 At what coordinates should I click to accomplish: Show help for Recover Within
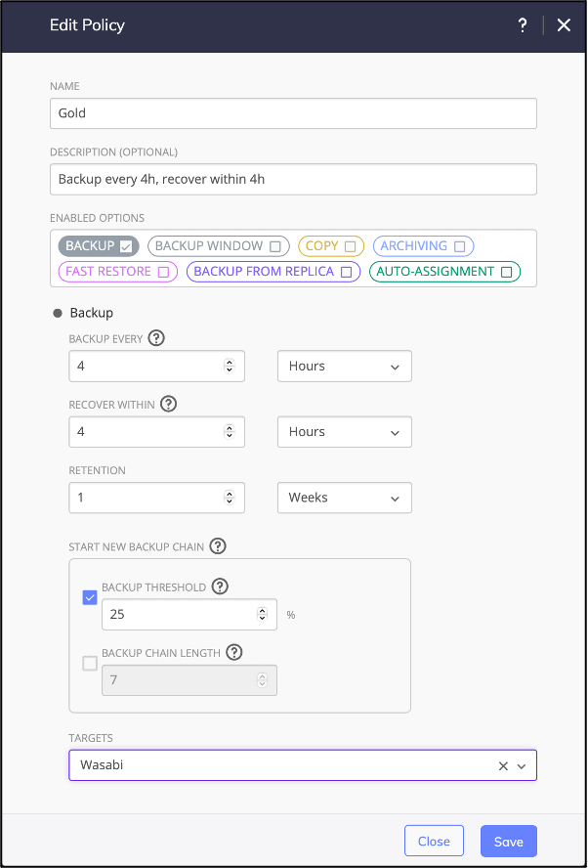point(168,404)
